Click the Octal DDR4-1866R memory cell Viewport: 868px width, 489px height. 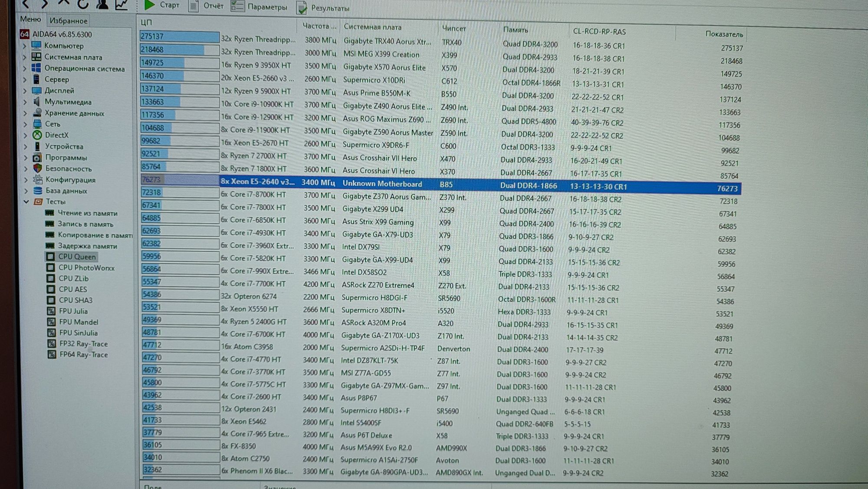click(x=531, y=83)
